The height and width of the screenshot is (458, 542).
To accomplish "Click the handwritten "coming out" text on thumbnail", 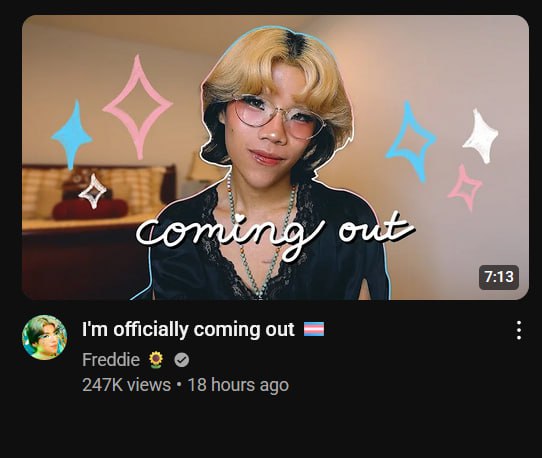I will (275, 233).
